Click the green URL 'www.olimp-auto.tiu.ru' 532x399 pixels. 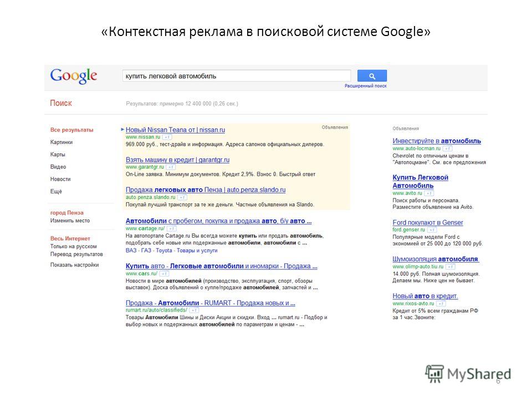tap(418, 267)
